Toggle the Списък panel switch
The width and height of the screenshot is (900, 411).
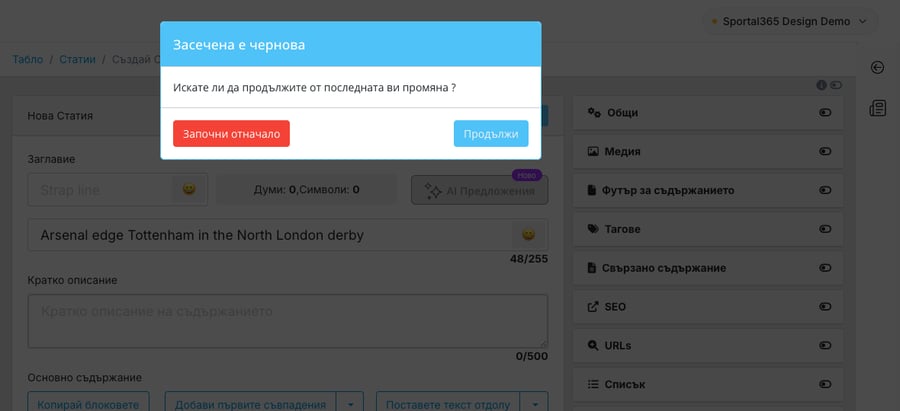point(825,384)
